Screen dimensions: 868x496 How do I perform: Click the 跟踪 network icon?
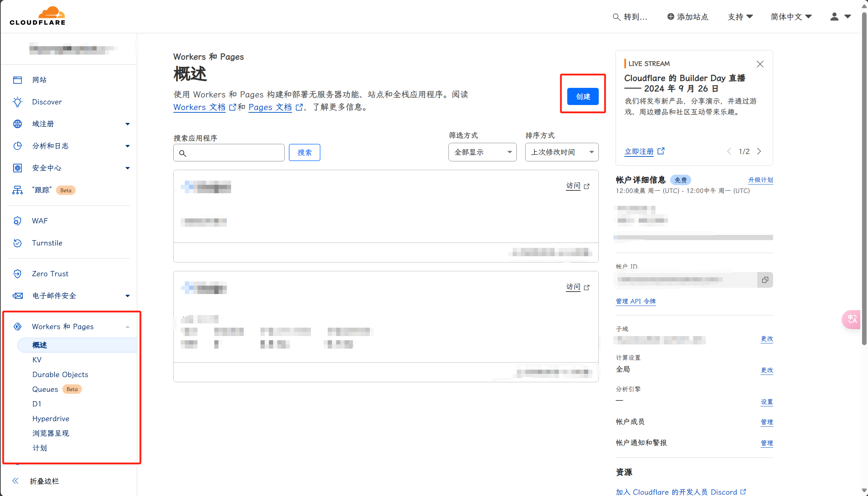click(18, 190)
